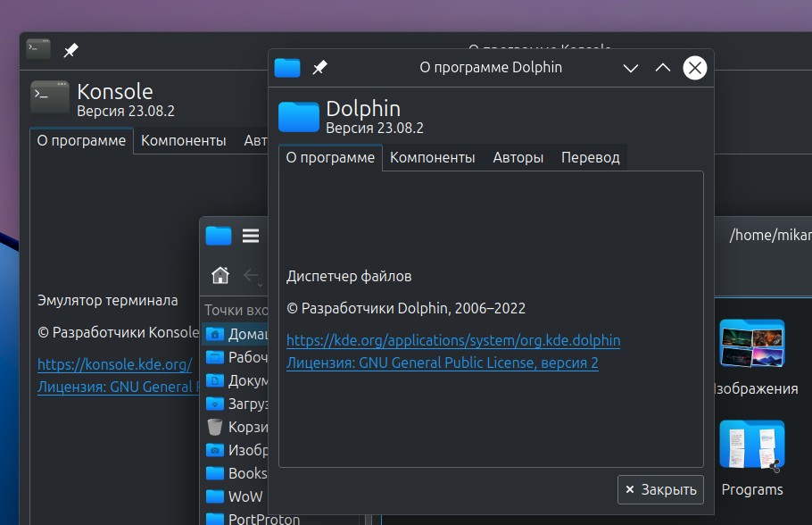The image size is (812, 525).
Task: Select the Рабочий стол place in sidebar
Action: pos(236,357)
